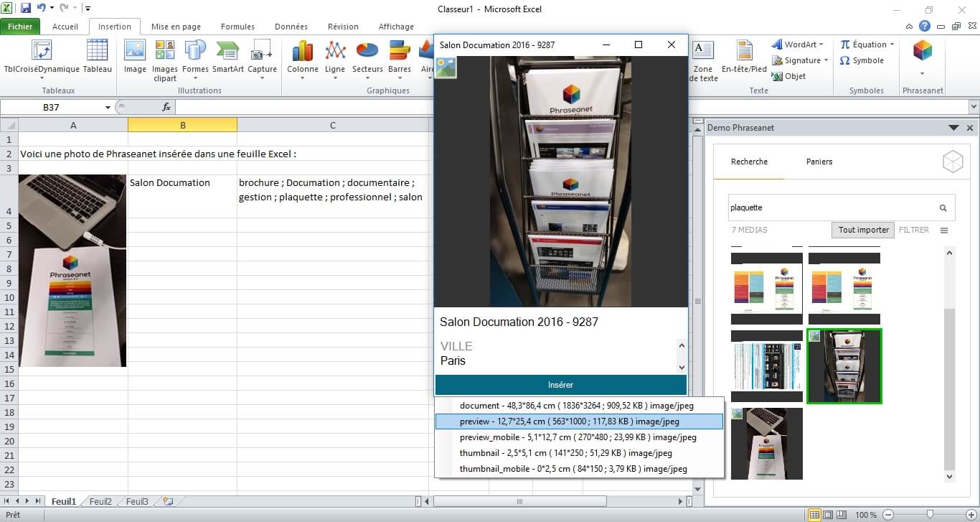Switch to the Formules tab
The width and height of the screenshot is (980, 522).
[237, 27]
